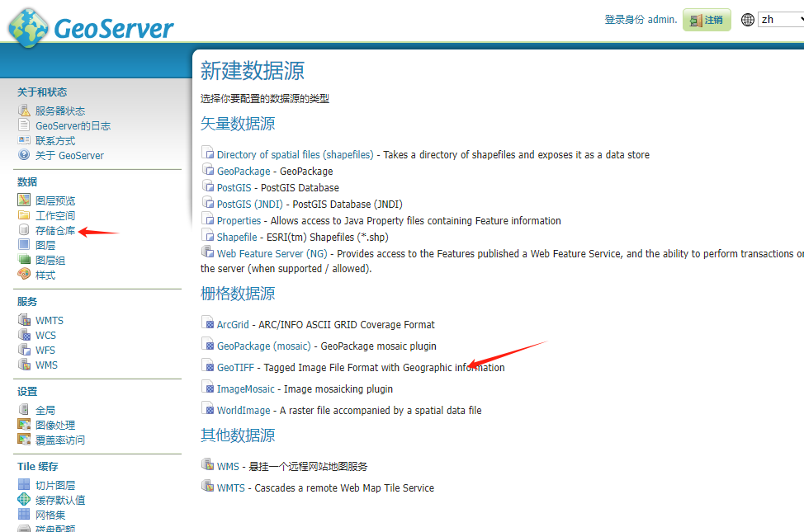The width and height of the screenshot is (804, 532).
Task: Choose the Properties data source link
Action: coord(239,220)
